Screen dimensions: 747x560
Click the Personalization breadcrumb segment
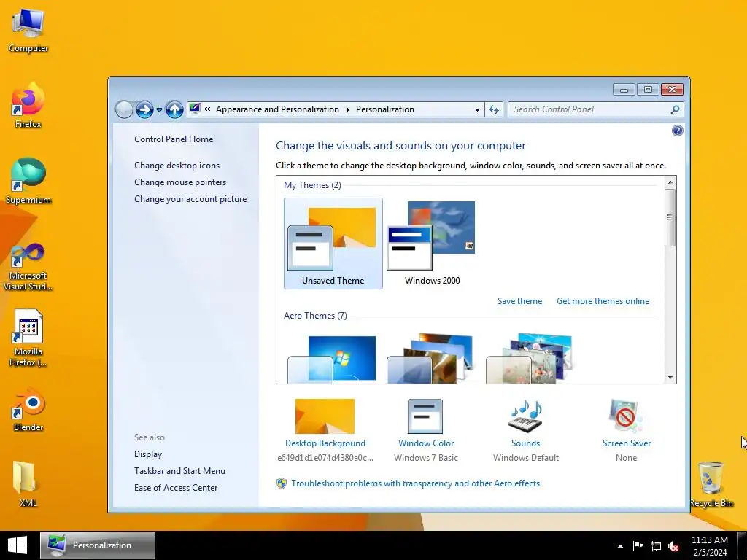click(385, 109)
